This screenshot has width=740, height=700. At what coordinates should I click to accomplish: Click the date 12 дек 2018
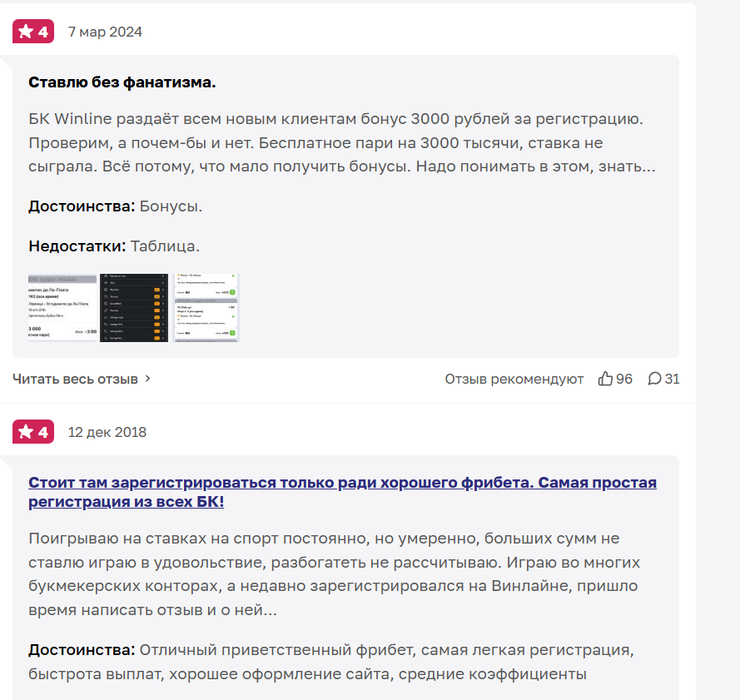pos(106,431)
